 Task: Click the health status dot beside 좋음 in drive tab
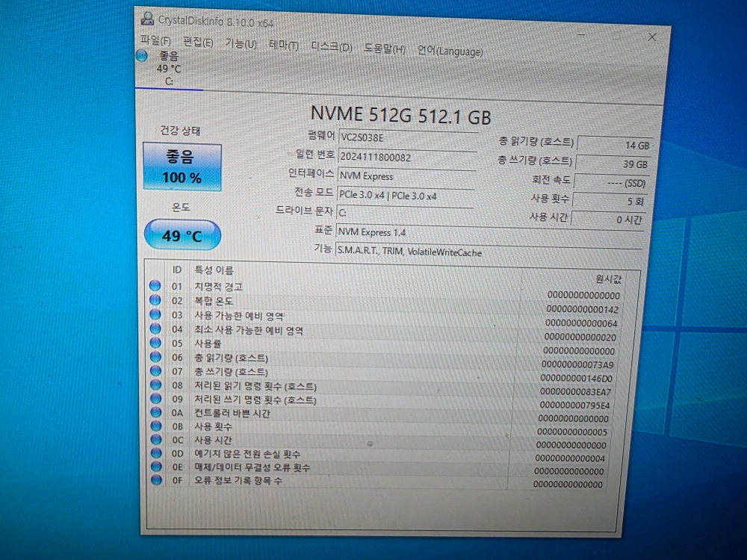[x=141, y=56]
